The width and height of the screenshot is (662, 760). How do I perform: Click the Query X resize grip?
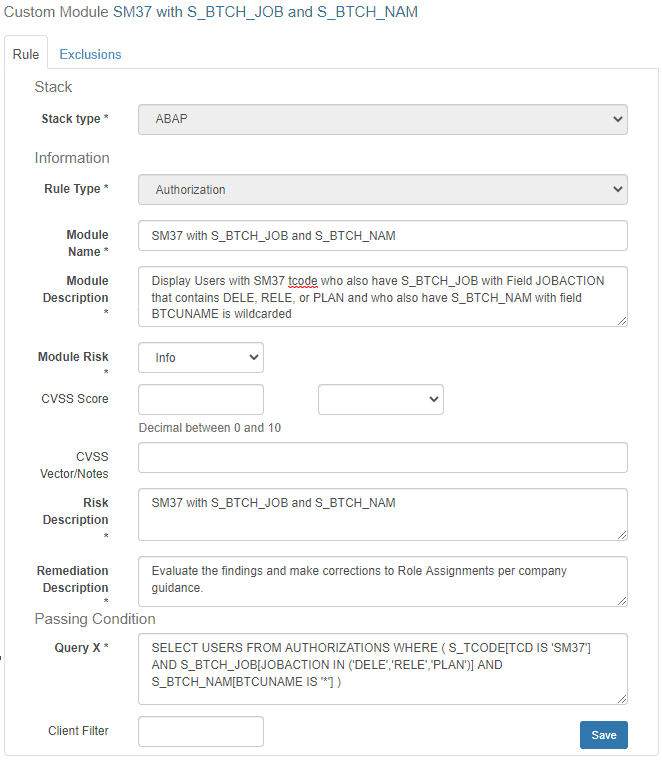pos(622,698)
